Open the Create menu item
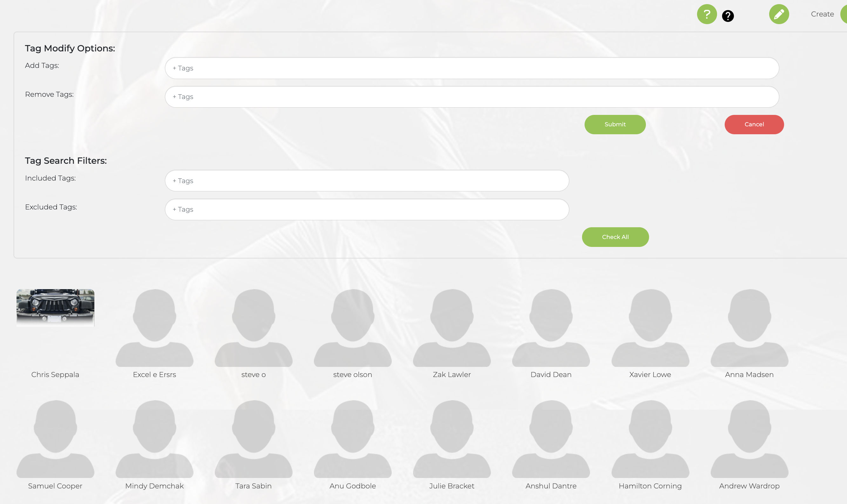The width and height of the screenshot is (847, 504). [822, 14]
